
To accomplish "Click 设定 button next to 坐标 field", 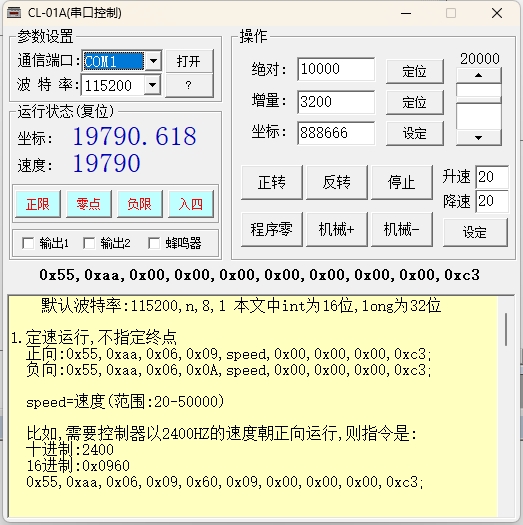I will point(415,133).
